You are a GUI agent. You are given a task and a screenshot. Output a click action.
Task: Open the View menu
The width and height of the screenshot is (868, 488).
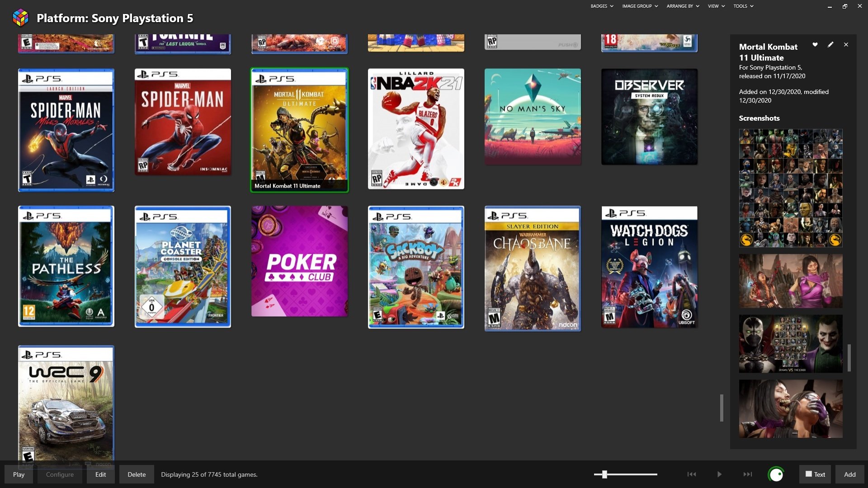click(716, 6)
